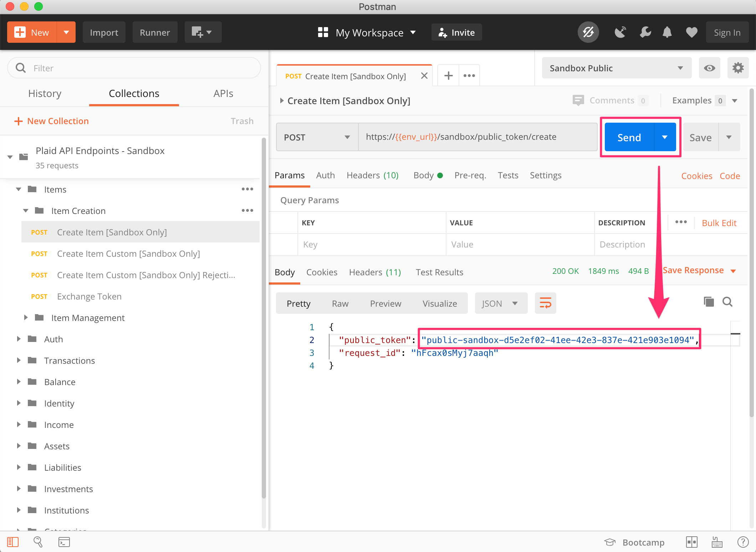The image size is (756, 552).
Task: Click the workspace grid icon
Action: click(x=323, y=32)
